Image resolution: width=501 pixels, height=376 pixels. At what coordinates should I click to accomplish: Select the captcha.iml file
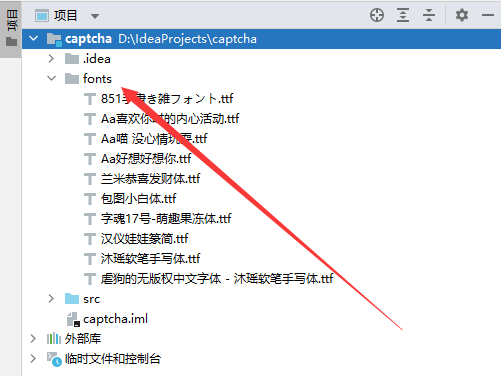click(115, 319)
